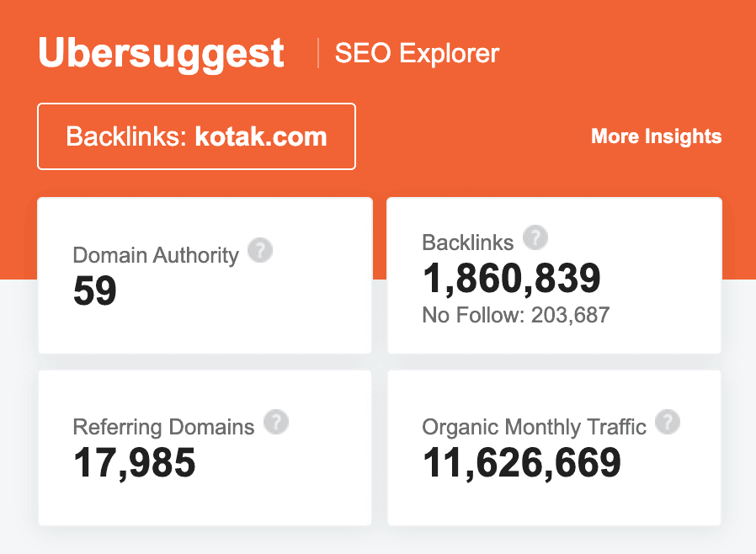Viewport: 756px width, 554px height.
Task: Click the Organic Monthly Traffic help icon
Action: 668,423
